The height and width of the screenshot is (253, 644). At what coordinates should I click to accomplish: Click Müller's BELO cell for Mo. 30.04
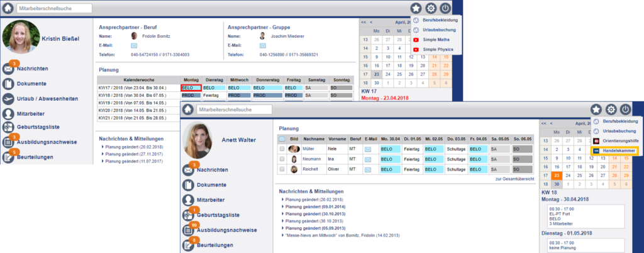391,149
